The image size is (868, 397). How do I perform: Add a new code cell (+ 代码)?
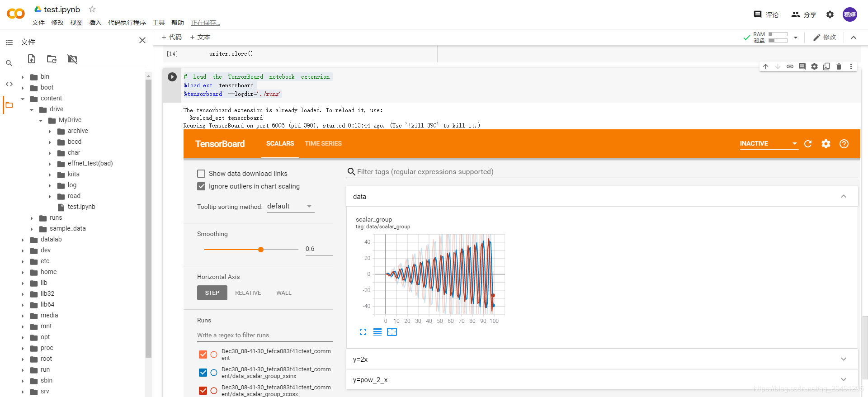tap(172, 37)
